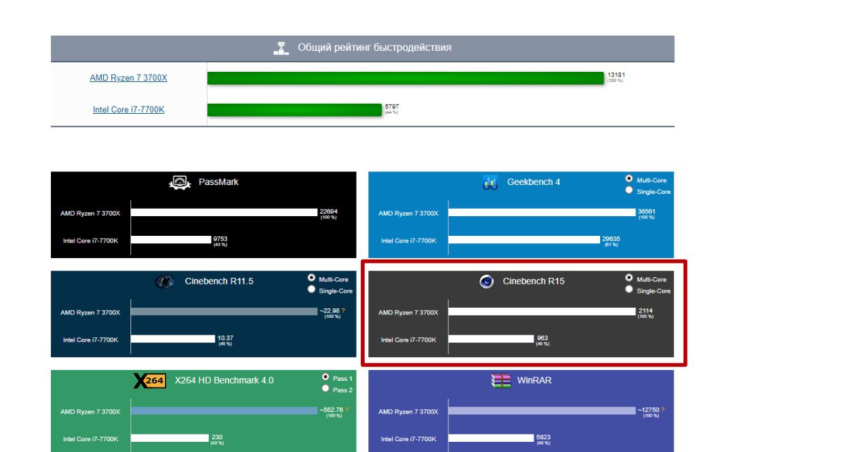Select Pass 2 in X264 HD Benchmark
Screen dimensions: 868x452
point(325,388)
